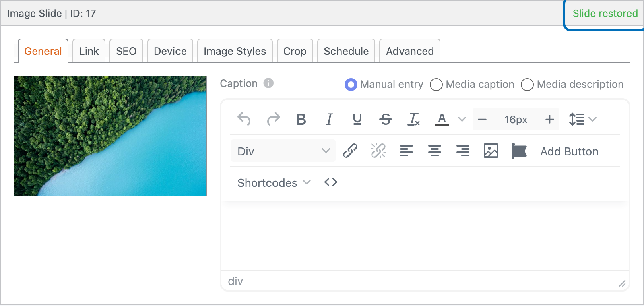
Task: Open the Crop tab
Action: (295, 51)
